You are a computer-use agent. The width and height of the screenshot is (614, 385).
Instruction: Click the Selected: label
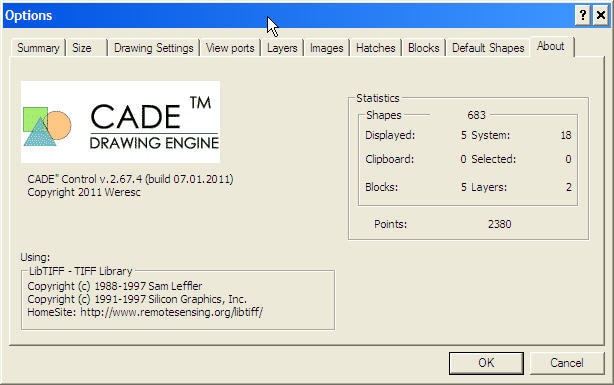point(493,159)
